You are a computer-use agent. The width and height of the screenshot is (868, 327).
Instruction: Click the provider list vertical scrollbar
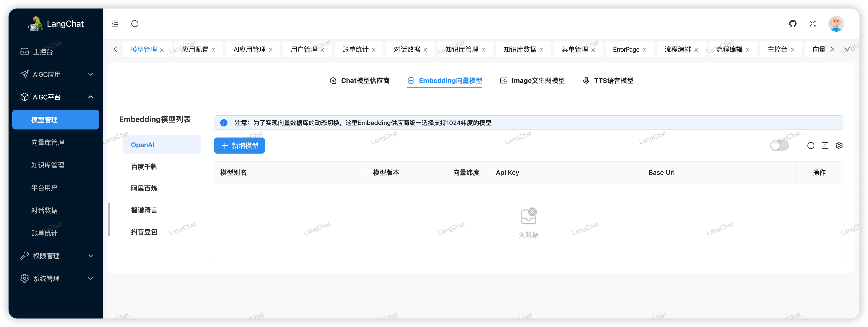(x=108, y=219)
